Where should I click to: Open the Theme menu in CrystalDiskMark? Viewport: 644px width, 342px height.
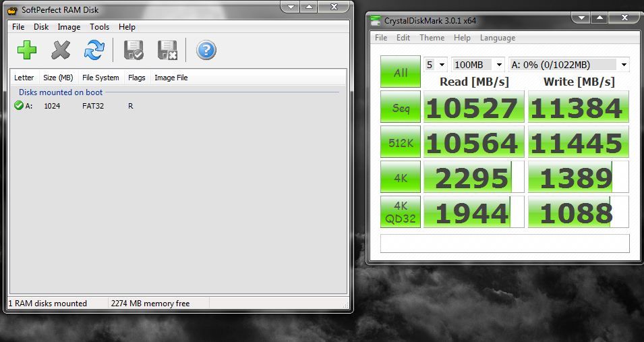click(432, 37)
